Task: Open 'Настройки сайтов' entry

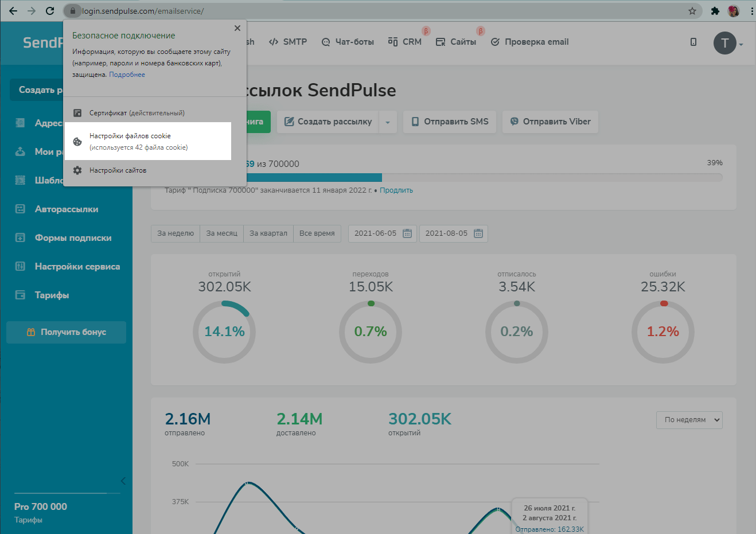Action: (155, 170)
